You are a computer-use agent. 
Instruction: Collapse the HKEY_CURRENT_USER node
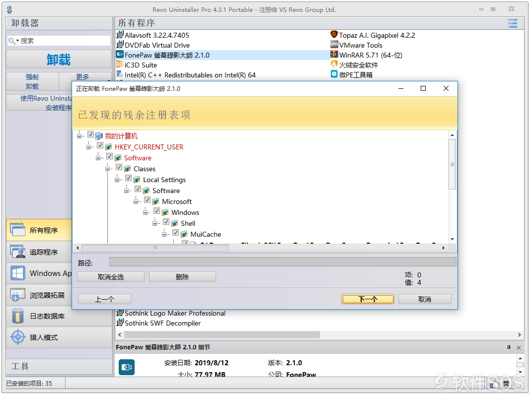point(88,147)
